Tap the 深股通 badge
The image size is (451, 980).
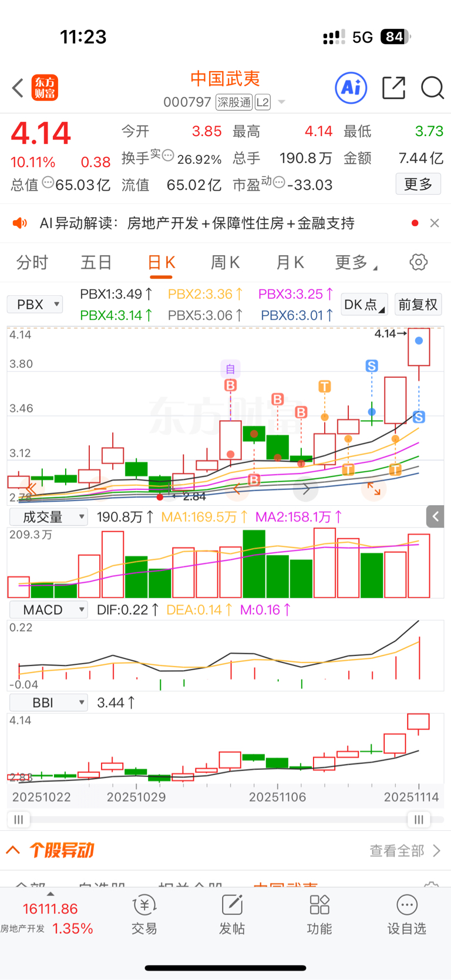tap(234, 102)
